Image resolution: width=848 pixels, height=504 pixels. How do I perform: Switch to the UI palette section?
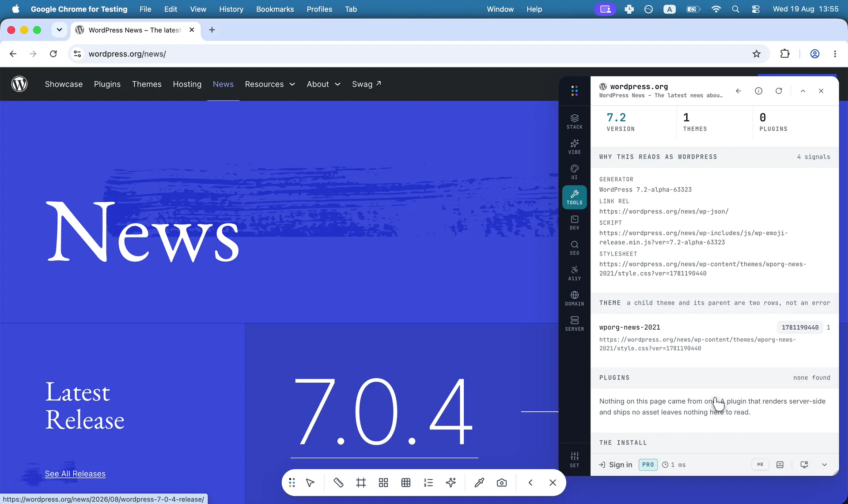[x=574, y=172]
